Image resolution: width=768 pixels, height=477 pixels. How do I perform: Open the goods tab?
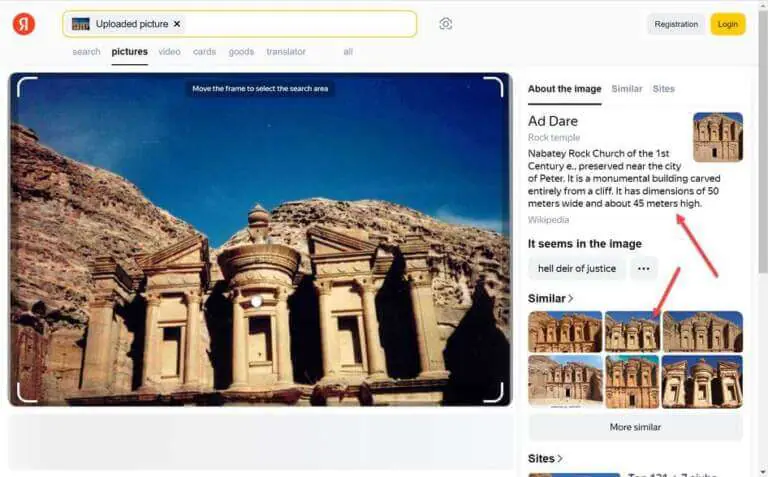[241, 51]
